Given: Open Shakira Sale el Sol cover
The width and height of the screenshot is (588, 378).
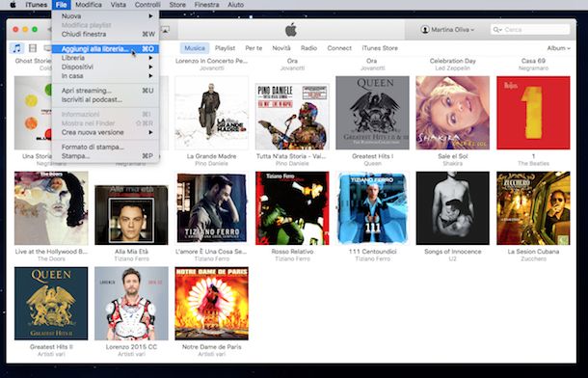Looking at the screenshot, I should point(453,113).
